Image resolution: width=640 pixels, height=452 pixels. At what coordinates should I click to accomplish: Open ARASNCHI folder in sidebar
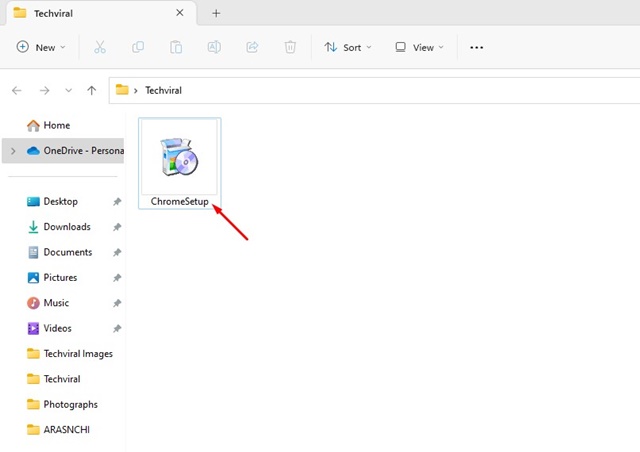(x=66, y=429)
